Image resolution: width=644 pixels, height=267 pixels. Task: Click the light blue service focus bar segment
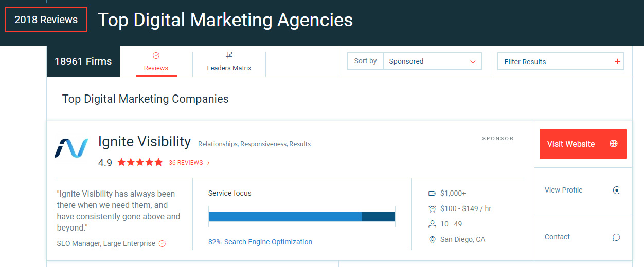tap(285, 216)
